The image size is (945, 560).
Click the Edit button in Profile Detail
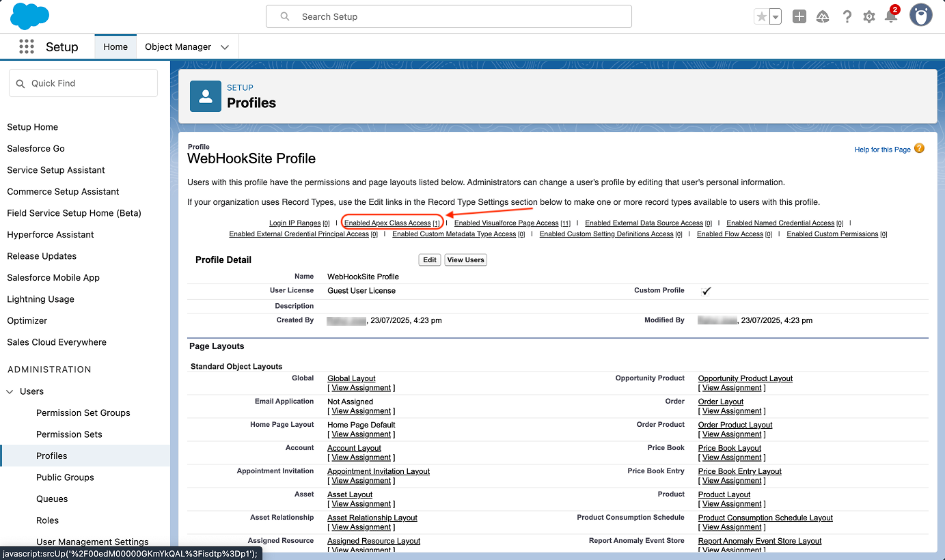point(430,260)
